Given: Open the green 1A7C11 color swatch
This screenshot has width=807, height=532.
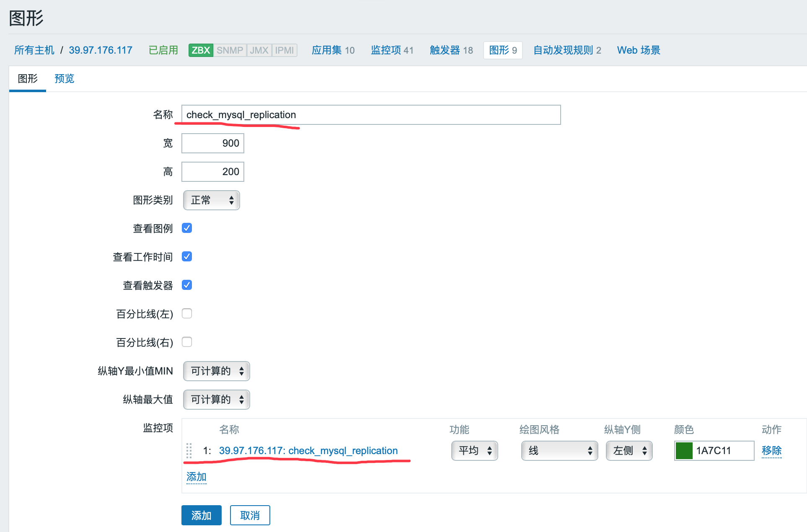Looking at the screenshot, I should point(684,451).
